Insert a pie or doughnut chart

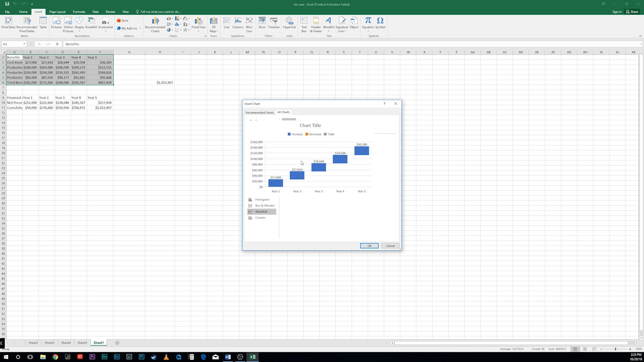pos(170,30)
